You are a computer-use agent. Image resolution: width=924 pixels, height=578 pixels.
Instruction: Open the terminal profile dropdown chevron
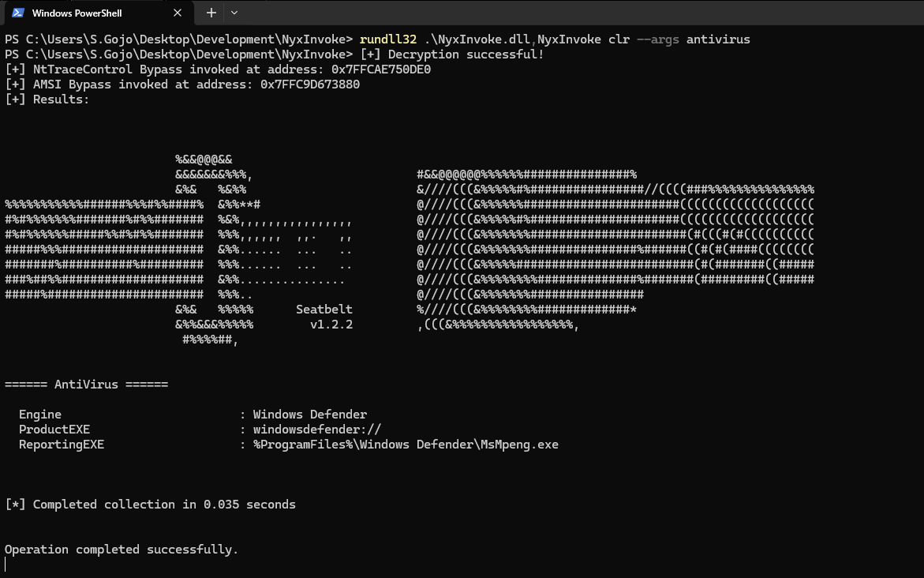point(233,13)
